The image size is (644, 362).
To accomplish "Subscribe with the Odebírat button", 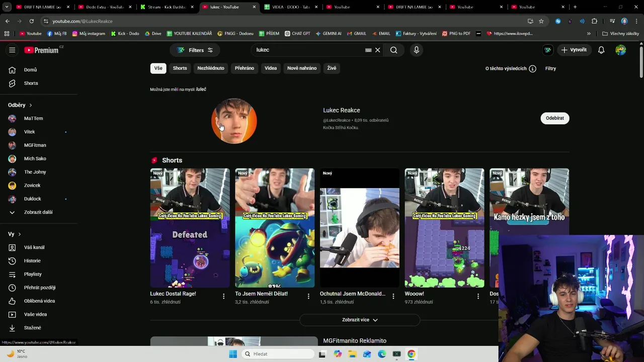I will (555, 118).
